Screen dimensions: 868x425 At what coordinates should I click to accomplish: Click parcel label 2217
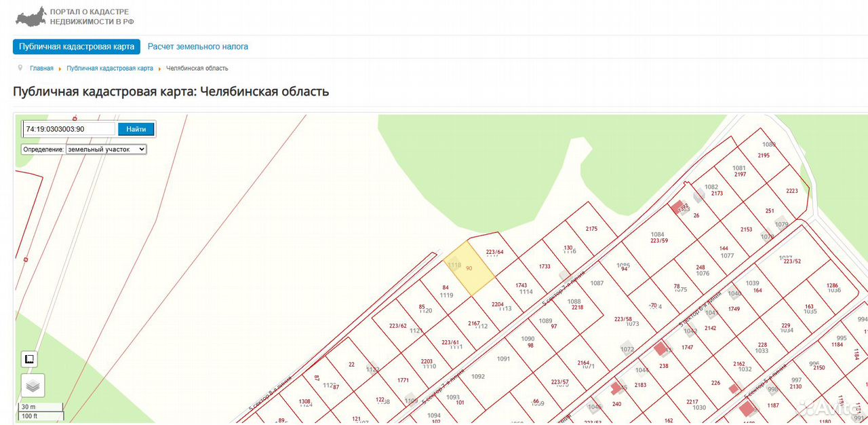pyautogui.click(x=692, y=402)
